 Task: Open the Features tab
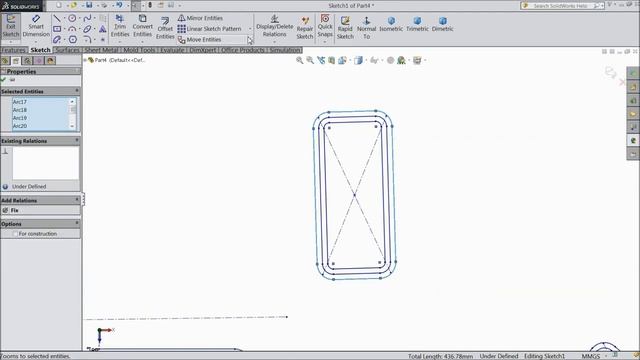tap(13, 50)
